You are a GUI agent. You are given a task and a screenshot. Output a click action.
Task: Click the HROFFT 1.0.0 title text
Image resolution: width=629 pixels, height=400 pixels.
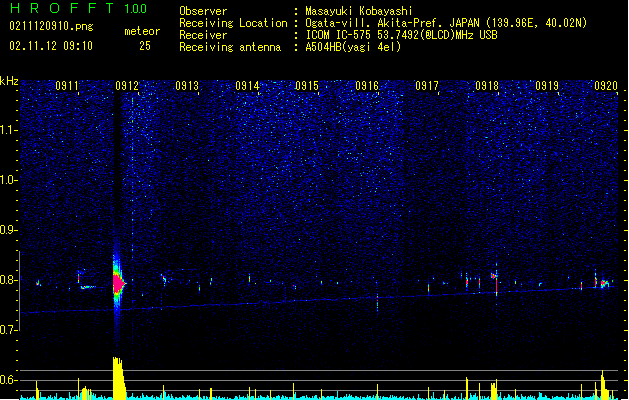coord(79,8)
